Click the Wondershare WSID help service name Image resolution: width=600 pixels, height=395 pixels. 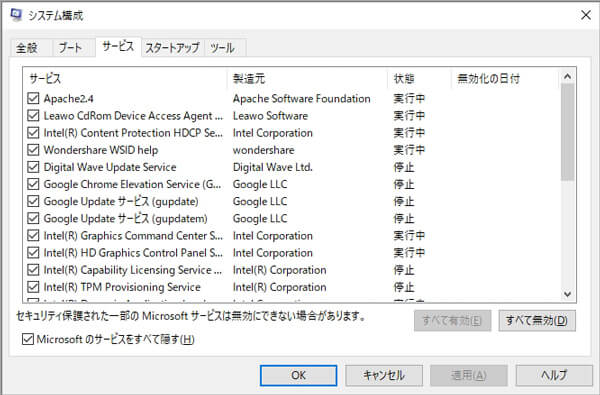(101, 150)
